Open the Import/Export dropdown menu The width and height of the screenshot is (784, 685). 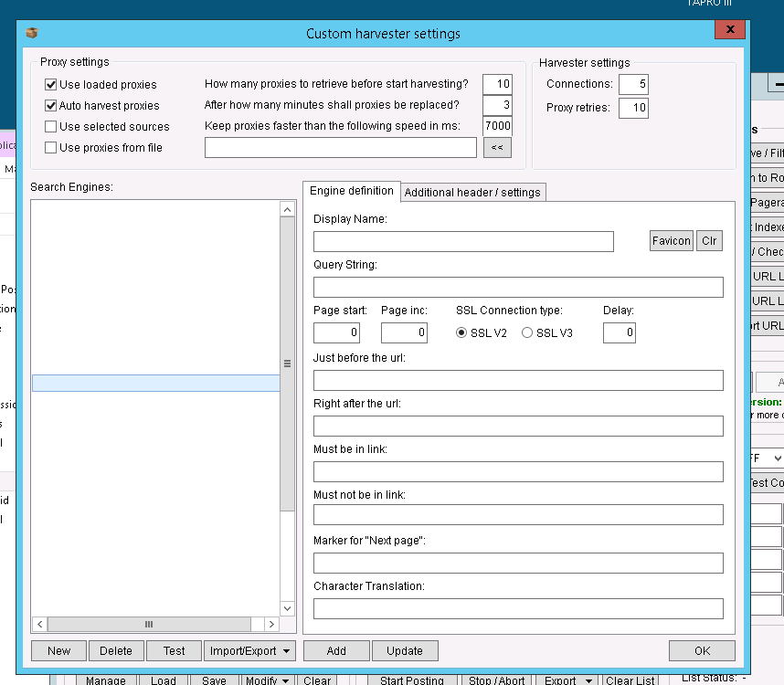click(x=249, y=650)
